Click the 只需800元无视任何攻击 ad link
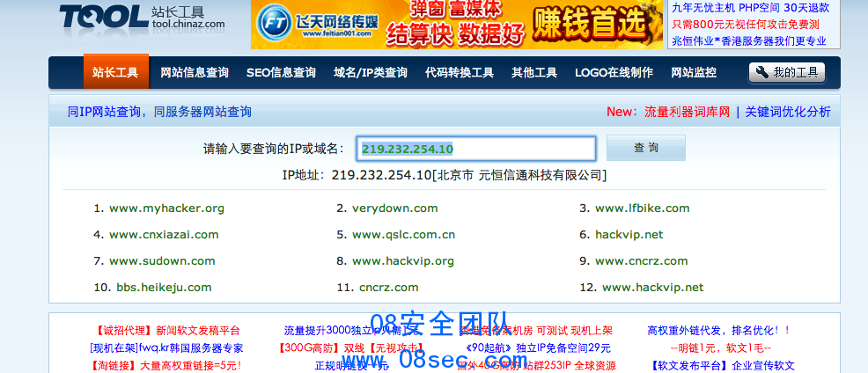Viewport: 868px width, 373px height. click(746, 25)
